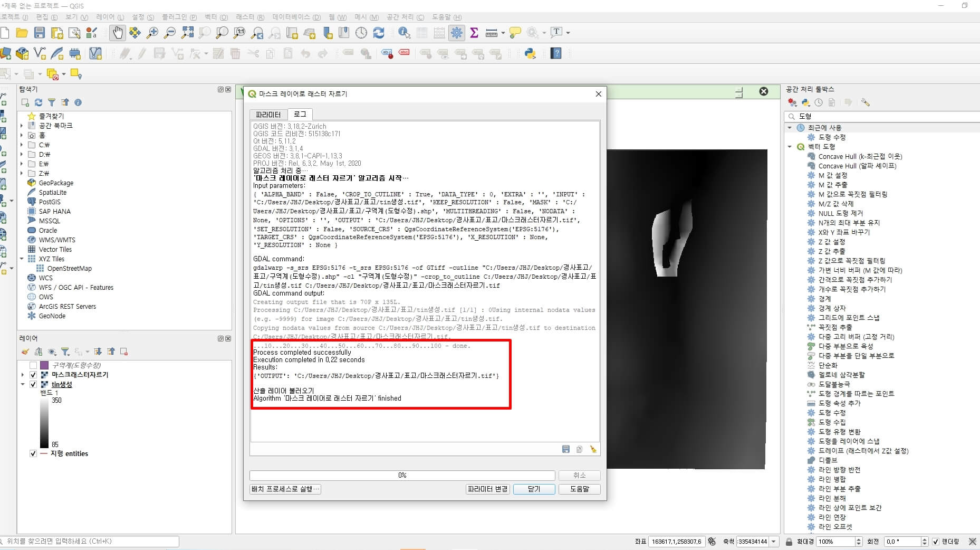
Task: Toggle visibility of 마스크래스터자르기 layer
Action: pos(33,375)
